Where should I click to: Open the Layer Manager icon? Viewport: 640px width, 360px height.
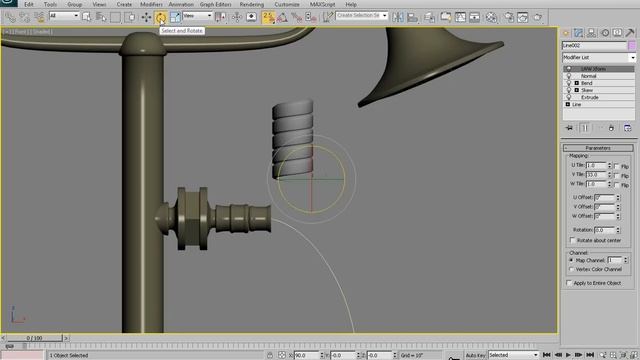click(x=429, y=17)
